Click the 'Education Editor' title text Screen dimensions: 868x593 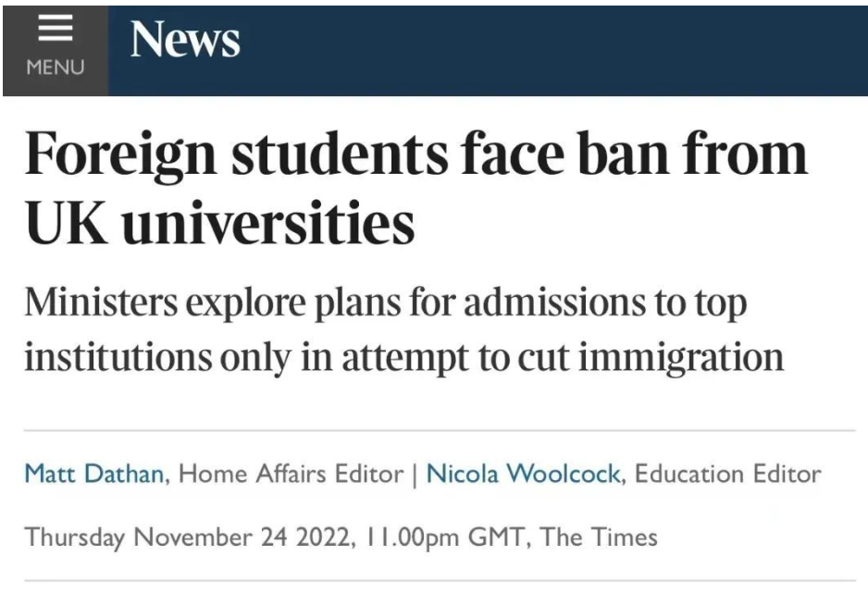click(727, 474)
